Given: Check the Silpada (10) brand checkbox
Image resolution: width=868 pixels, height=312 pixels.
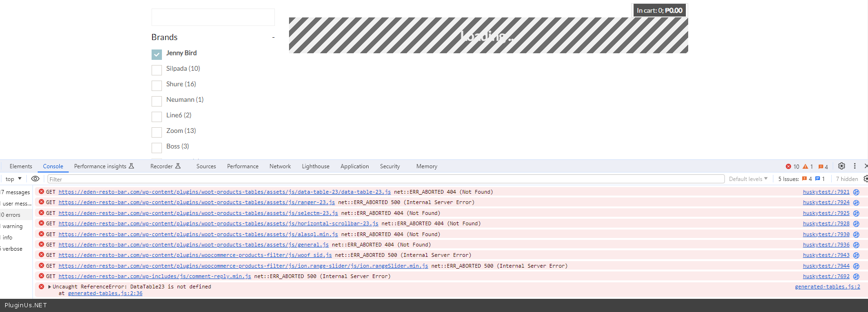Looking at the screenshot, I should 157,70.
